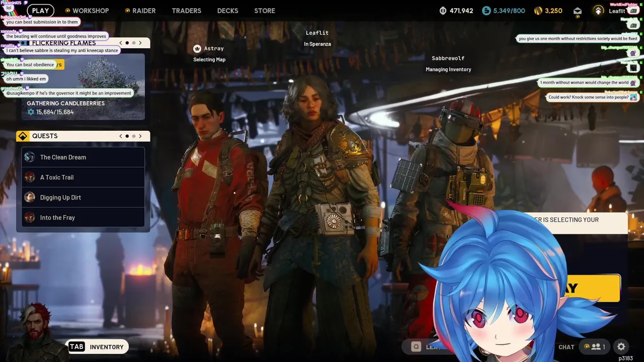Click the party leader crown icon beside Astray
Viewport: 644px width, 362px height.
(x=197, y=48)
